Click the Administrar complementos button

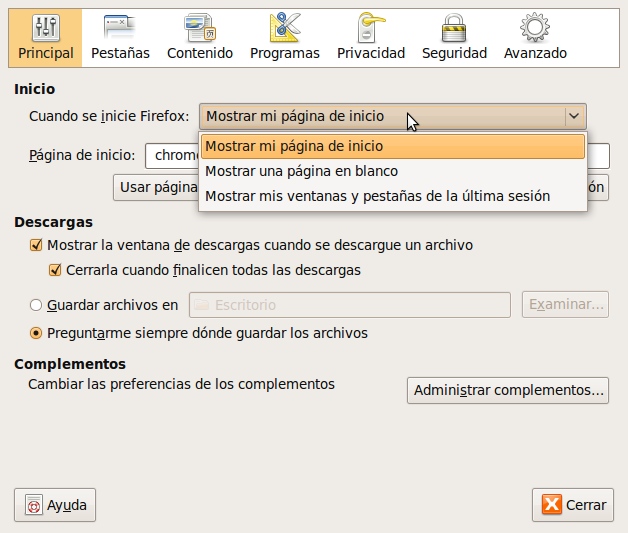pos(508,390)
